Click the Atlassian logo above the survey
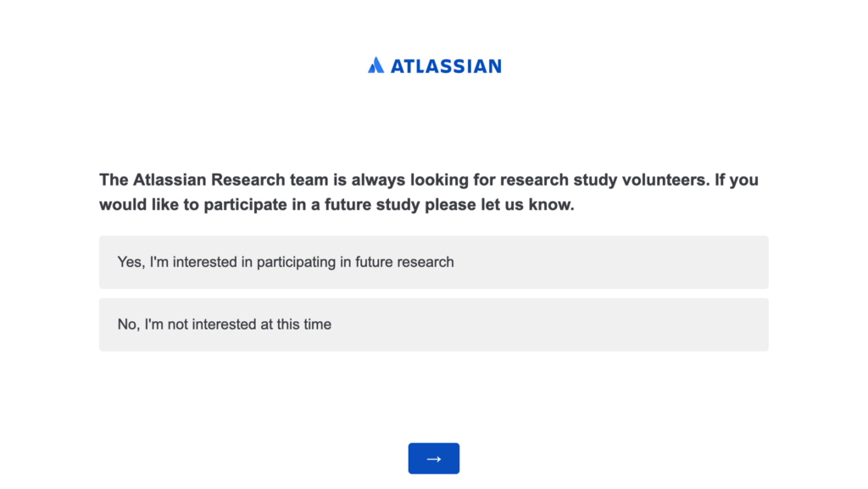Image resolution: width=868 pixels, height=489 pixels. (x=435, y=65)
